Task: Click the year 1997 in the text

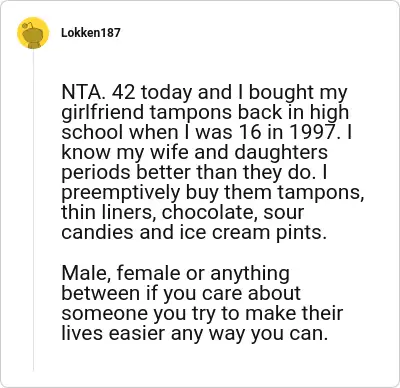Action: [314, 132]
